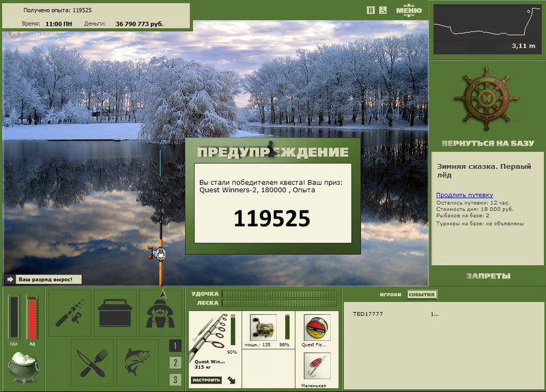Click the ship wheel return icon

(x=487, y=99)
